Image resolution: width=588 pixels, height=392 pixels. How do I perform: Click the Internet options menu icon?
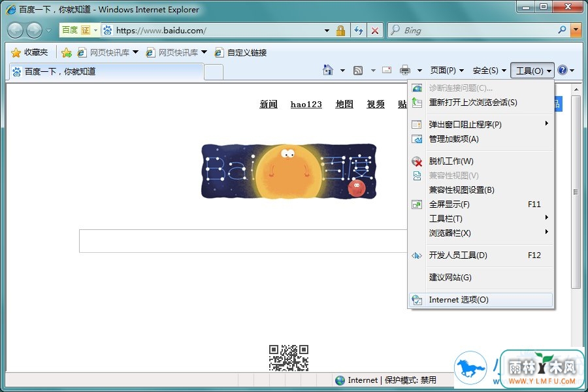point(417,300)
